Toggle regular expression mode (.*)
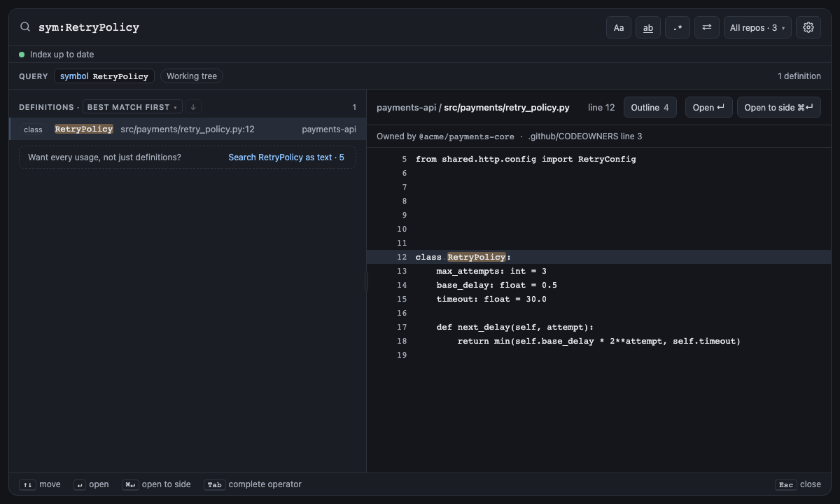This screenshot has width=840, height=504. point(678,27)
